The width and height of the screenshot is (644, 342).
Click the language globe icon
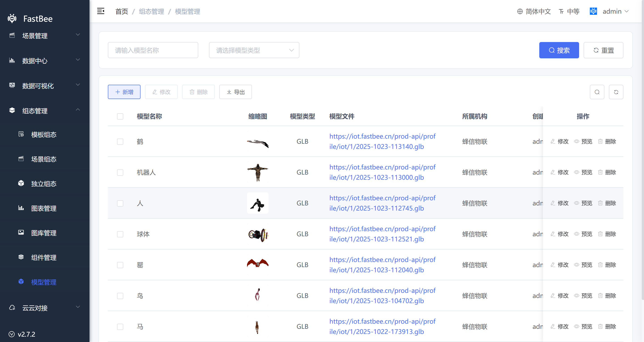click(x=520, y=11)
